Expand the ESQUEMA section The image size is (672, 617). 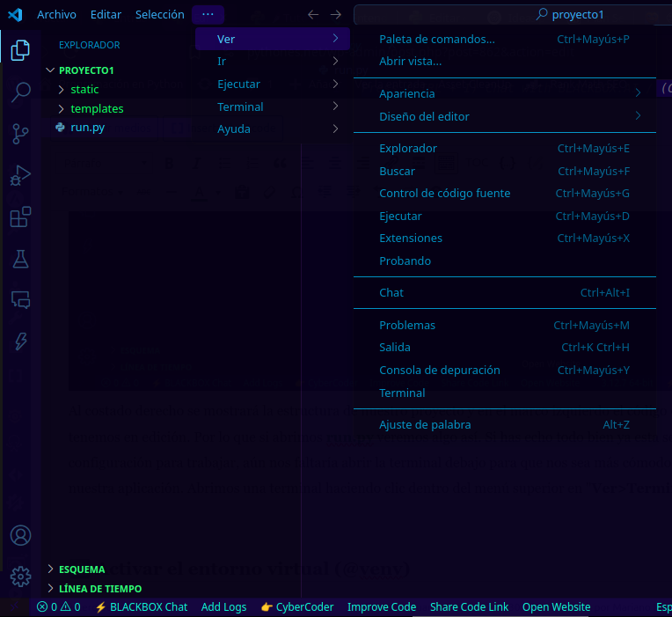click(82, 569)
